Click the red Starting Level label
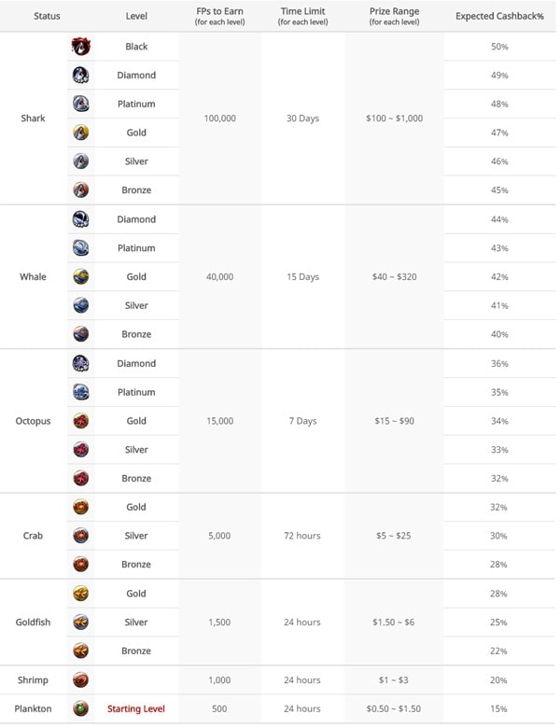560x728 pixels. pyautogui.click(x=136, y=709)
